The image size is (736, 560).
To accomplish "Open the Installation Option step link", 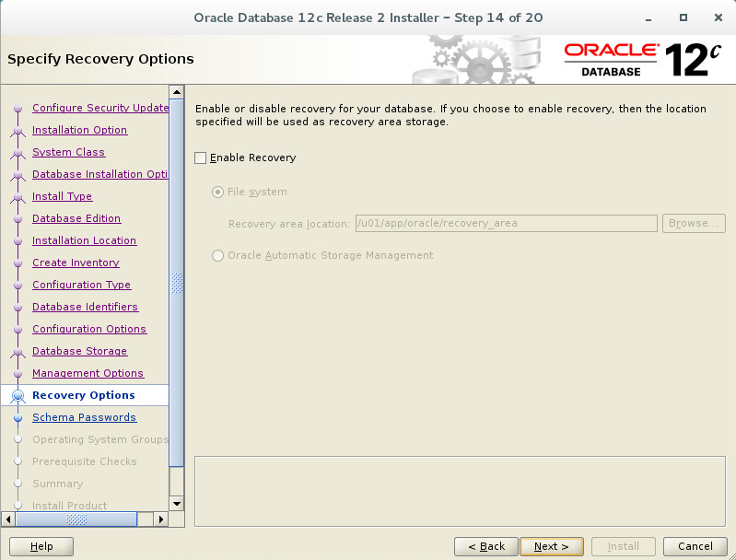I will (80, 130).
